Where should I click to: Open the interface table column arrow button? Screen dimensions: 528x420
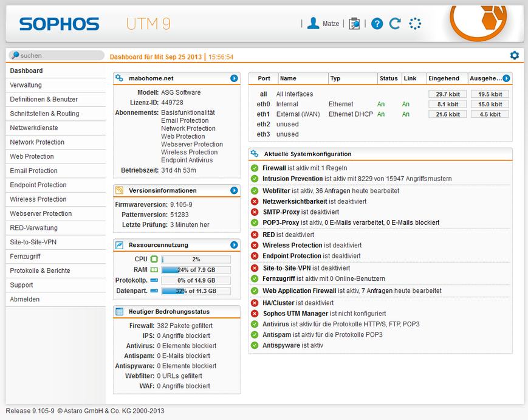pos(506,78)
